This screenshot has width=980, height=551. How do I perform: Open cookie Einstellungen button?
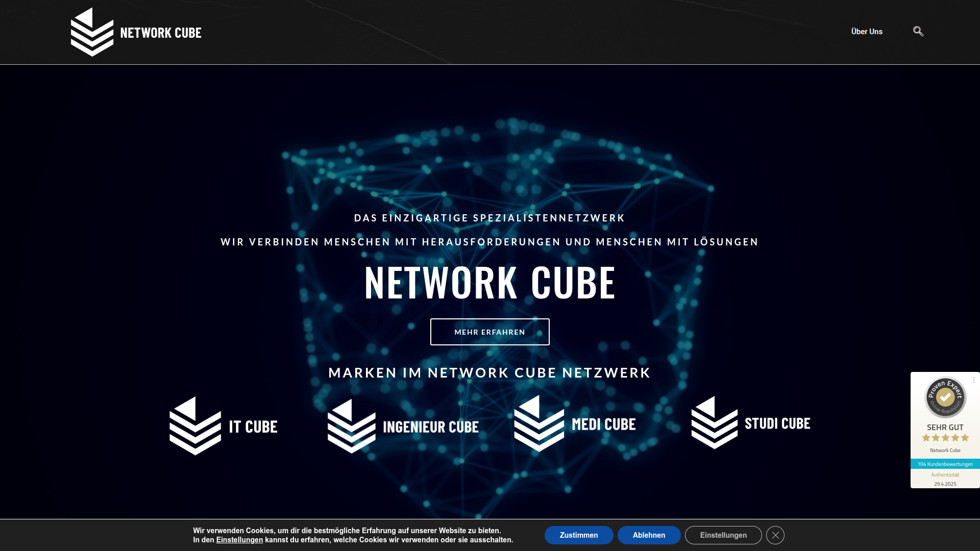coord(723,535)
